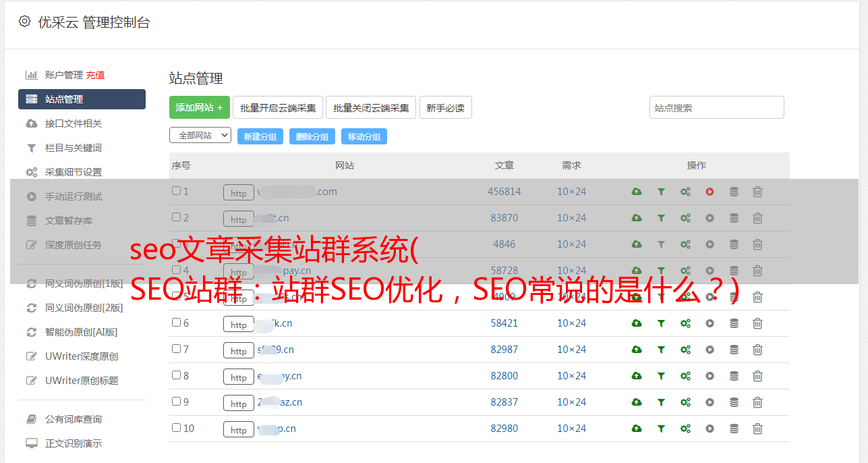This screenshot has height=463, width=868.
Task: Run play icon in row 7
Action: [x=710, y=350]
